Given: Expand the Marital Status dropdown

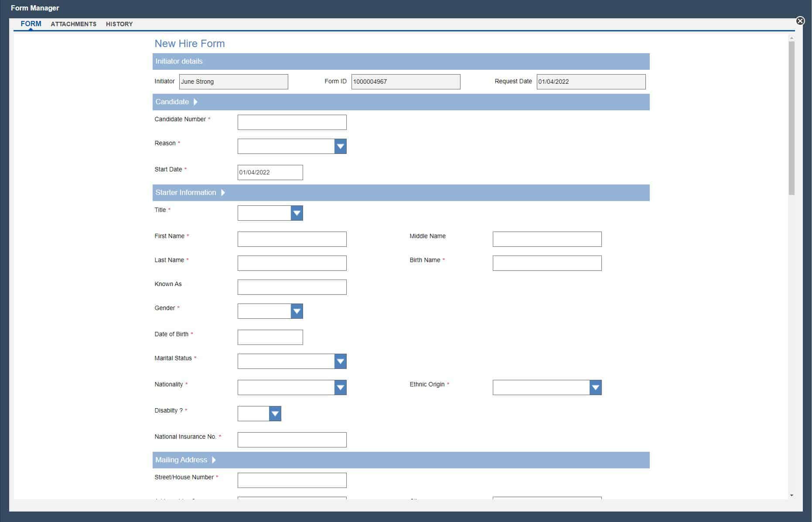Looking at the screenshot, I should 340,362.
